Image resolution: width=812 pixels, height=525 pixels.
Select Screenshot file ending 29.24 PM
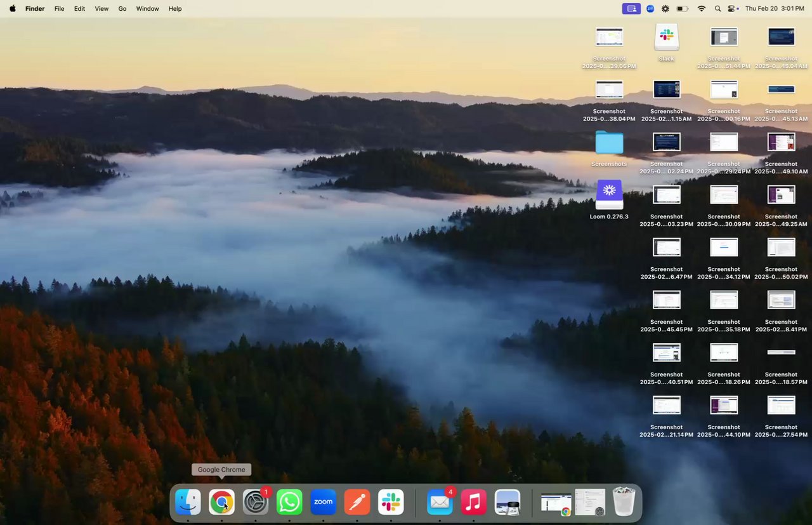point(724,142)
